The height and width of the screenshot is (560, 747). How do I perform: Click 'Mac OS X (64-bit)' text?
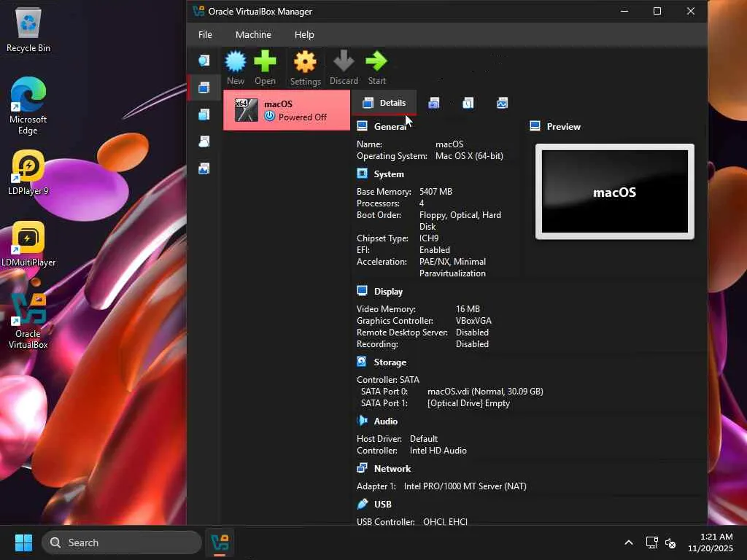pyautogui.click(x=469, y=156)
